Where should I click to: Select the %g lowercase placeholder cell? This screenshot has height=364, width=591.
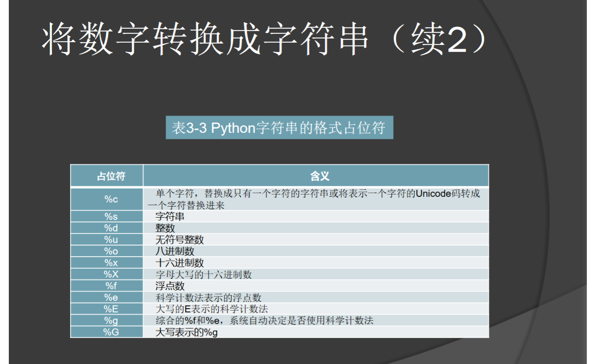click(107, 321)
